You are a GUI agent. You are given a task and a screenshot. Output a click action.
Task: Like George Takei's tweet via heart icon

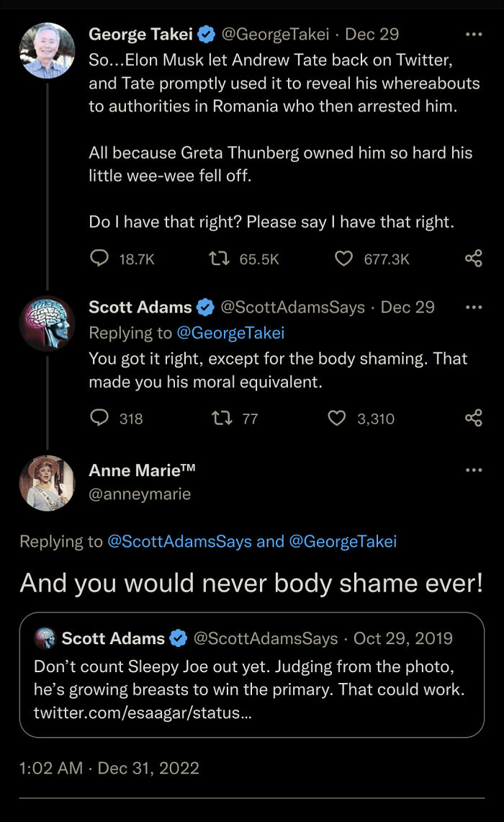pyautogui.click(x=343, y=259)
